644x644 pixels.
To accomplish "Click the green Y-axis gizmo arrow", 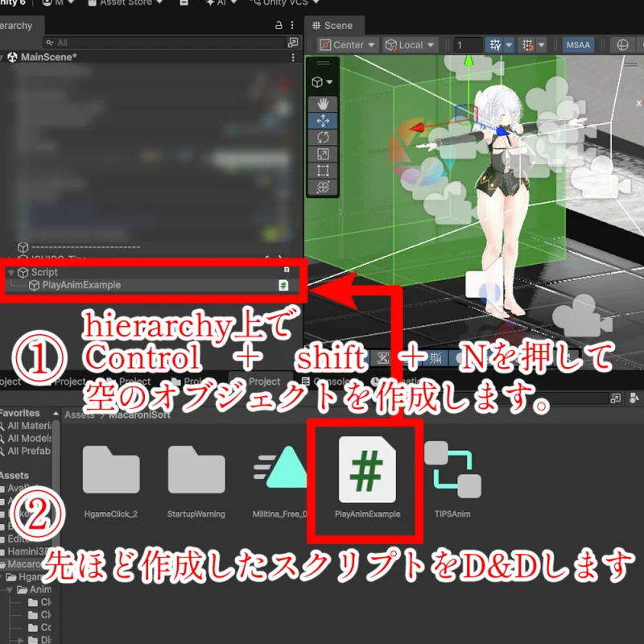I will click(x=469, y=62).
